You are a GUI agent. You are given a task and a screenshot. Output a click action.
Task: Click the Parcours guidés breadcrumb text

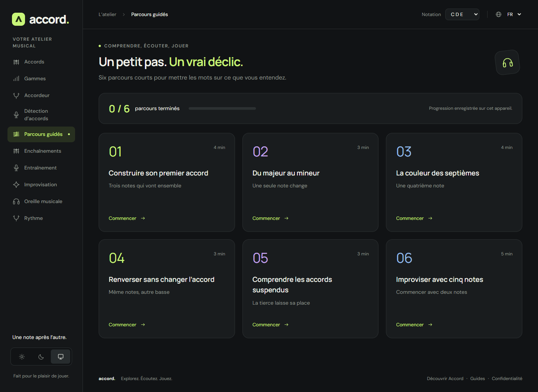[149, 15]
